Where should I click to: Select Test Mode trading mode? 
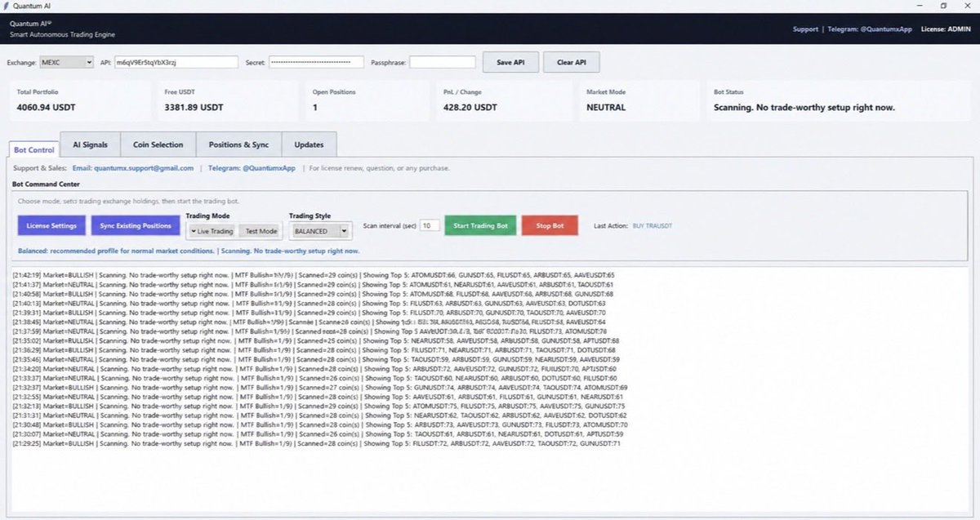tap(261, 231)
